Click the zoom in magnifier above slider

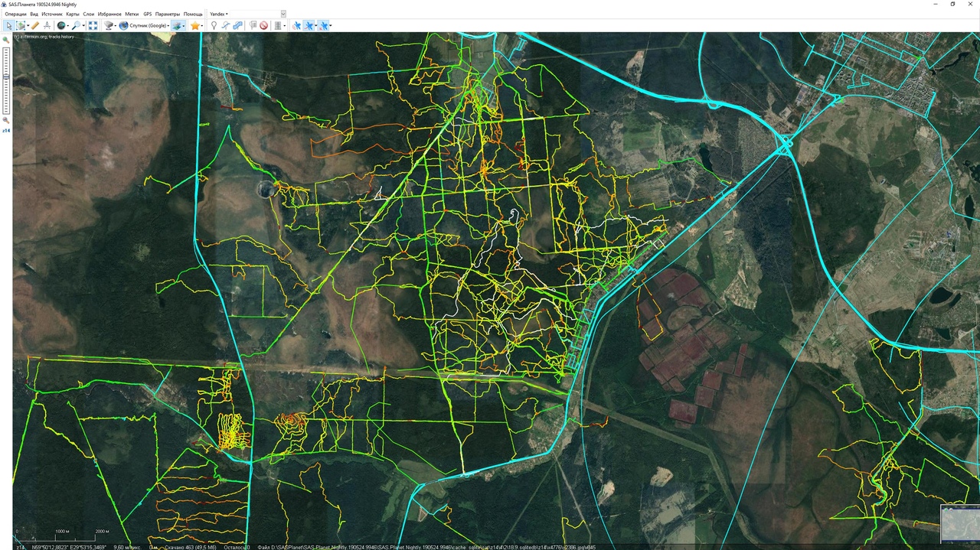[x=6, y=40]
